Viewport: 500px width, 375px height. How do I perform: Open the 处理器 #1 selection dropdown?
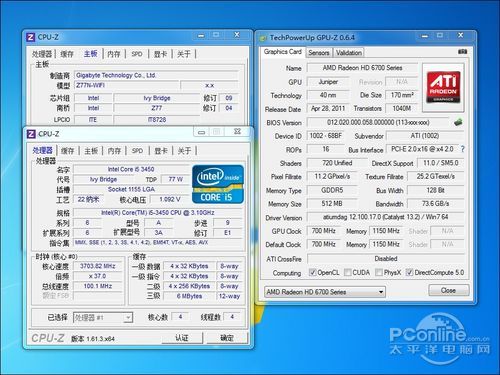(103, 317)
